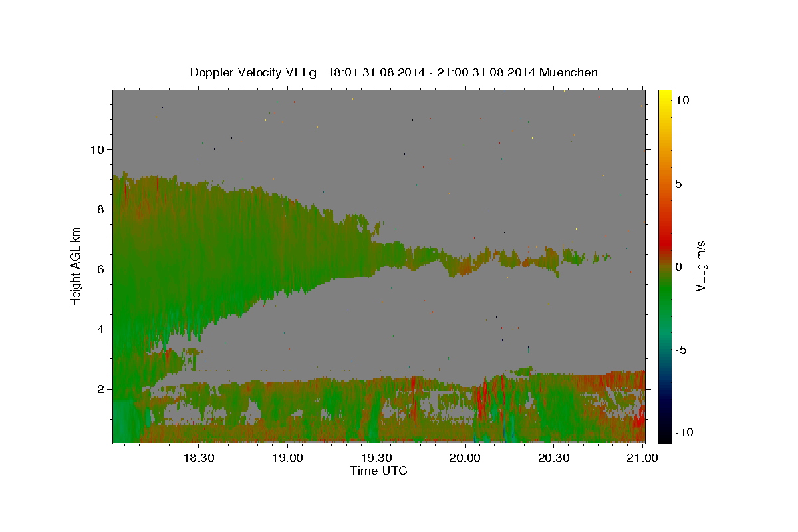Click the colorbar value '-5'
798x532 pixels.
point(680,350)
